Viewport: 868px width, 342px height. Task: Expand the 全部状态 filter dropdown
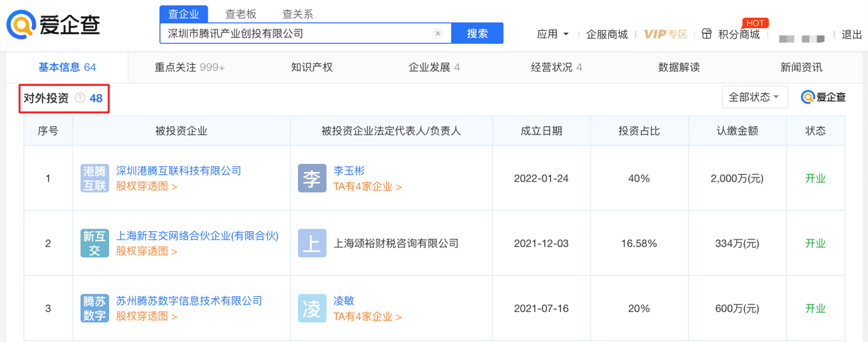[755, 97]
